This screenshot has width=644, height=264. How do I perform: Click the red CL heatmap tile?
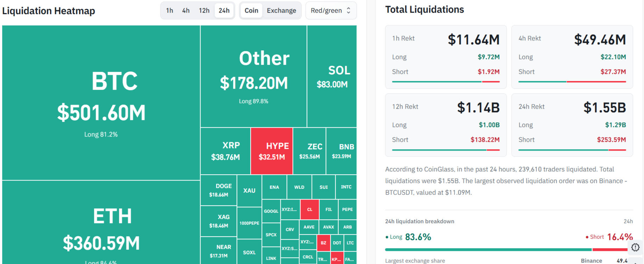(310, 209)
